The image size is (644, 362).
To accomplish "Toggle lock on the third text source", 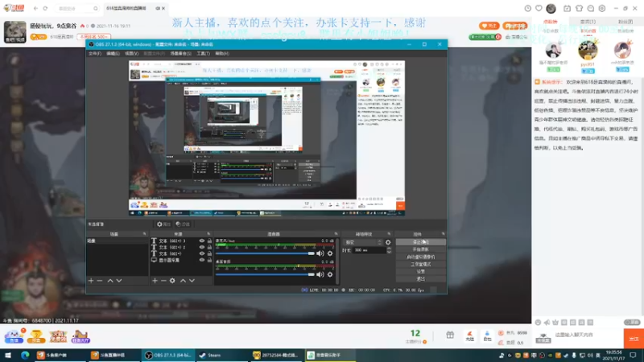I will click(209, 253).
